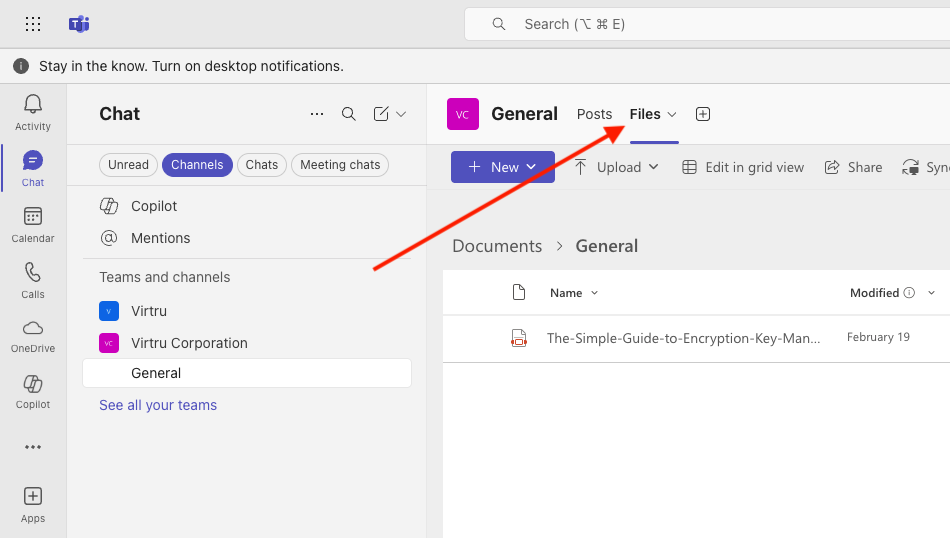The height and width of the screenshot is (538, 950).
Task: Click See all your teams link
Action: (x=158, y=405)
